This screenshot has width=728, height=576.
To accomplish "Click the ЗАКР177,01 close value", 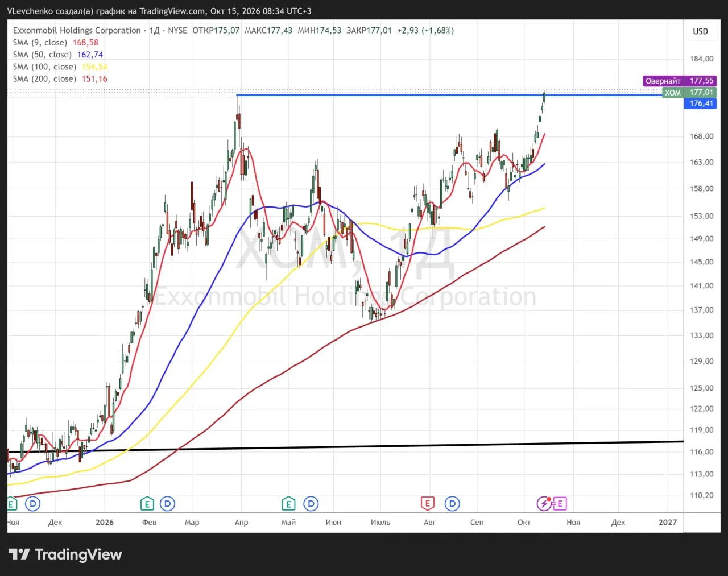I will [x=369, y=31].
